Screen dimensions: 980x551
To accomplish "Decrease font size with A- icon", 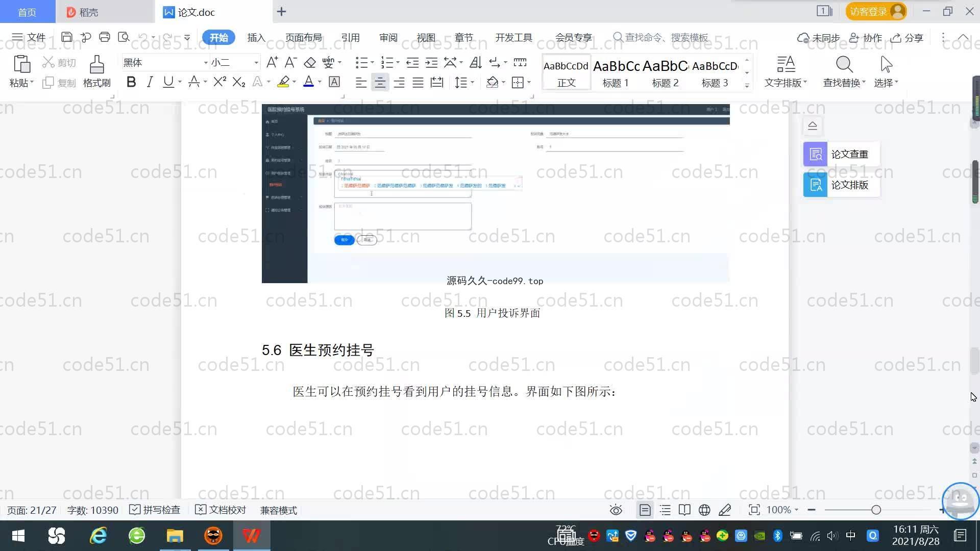I will pyautogui.click(x=290, y=62).
